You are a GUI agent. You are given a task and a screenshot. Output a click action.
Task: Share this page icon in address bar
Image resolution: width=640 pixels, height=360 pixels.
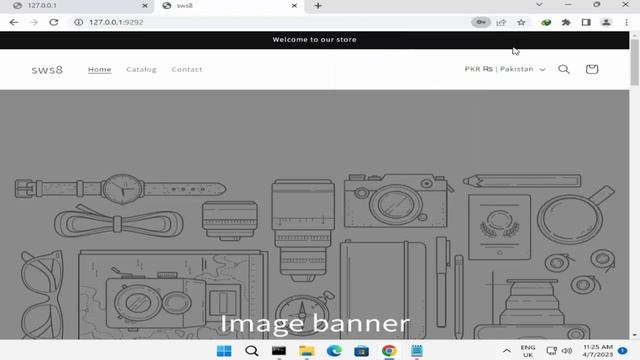[x=501, y=22]
